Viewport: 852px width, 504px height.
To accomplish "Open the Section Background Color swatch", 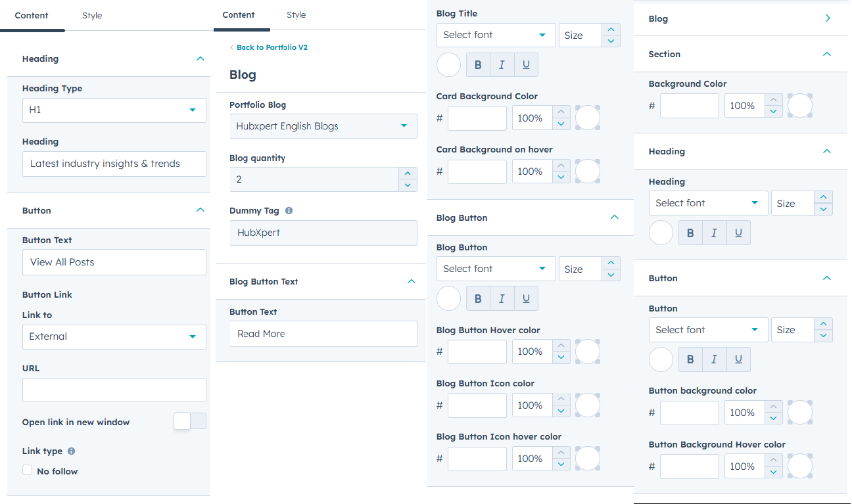I will [x=800, y=106].
